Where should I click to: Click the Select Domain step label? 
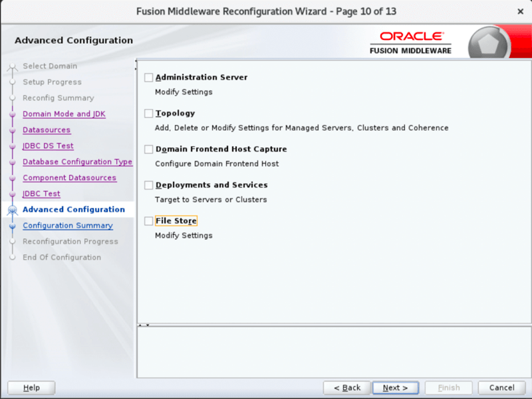click(50, 66)
